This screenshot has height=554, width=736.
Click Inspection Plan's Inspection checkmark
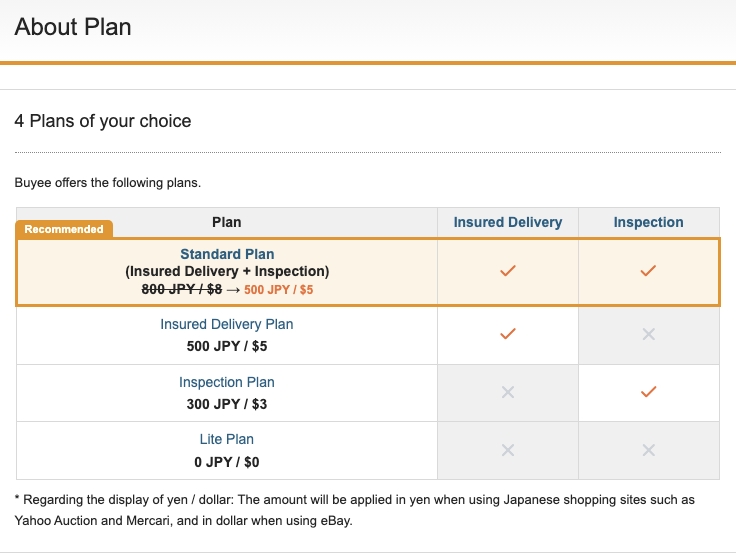point(649,392)
